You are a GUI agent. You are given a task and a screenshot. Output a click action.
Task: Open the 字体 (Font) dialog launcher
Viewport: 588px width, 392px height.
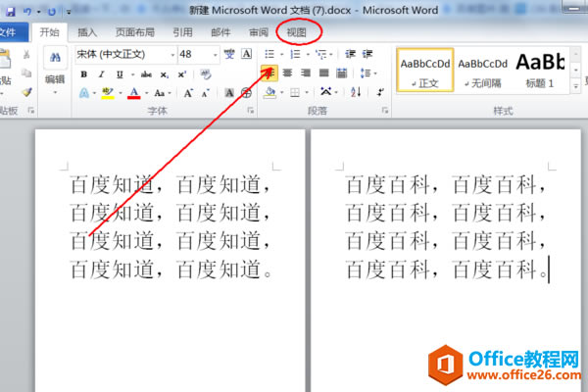tap(251, 111)
